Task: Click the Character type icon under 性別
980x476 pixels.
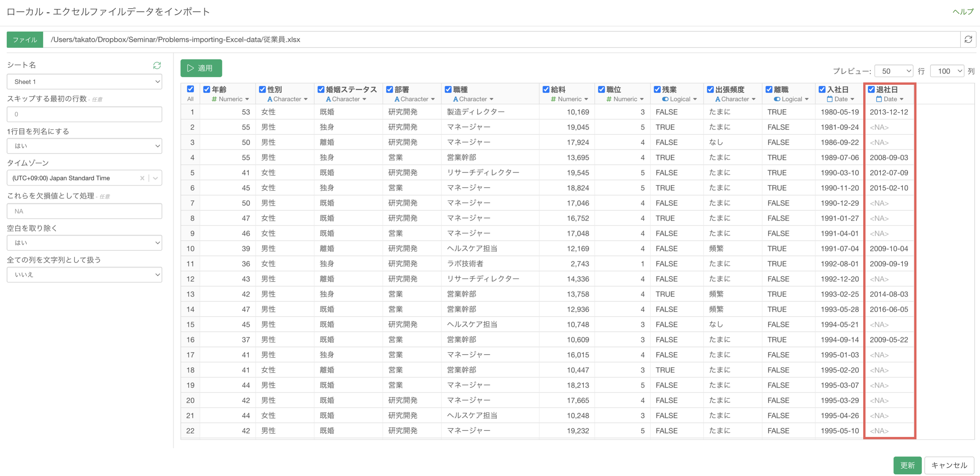Action: pos(269,99)
